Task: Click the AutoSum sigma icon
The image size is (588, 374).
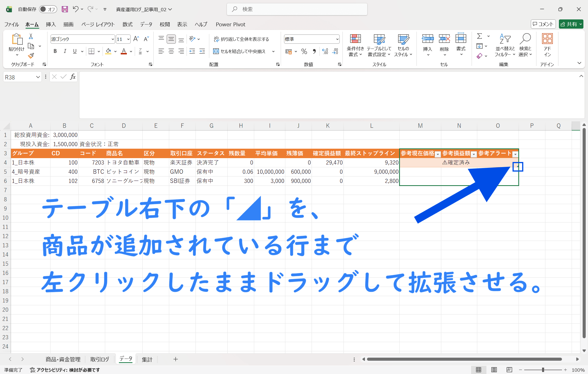Action: pos(480,36)
